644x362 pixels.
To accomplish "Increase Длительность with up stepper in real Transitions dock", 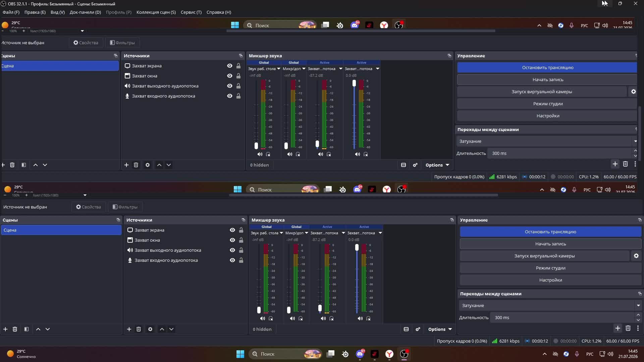I will point(638,315).
